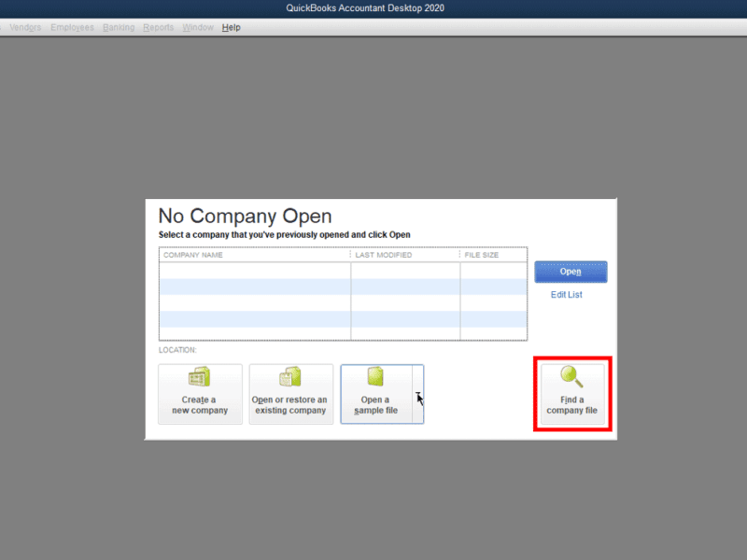Click the LAST MODIFIED column header
747x560 pixels.
pos(405,255)
